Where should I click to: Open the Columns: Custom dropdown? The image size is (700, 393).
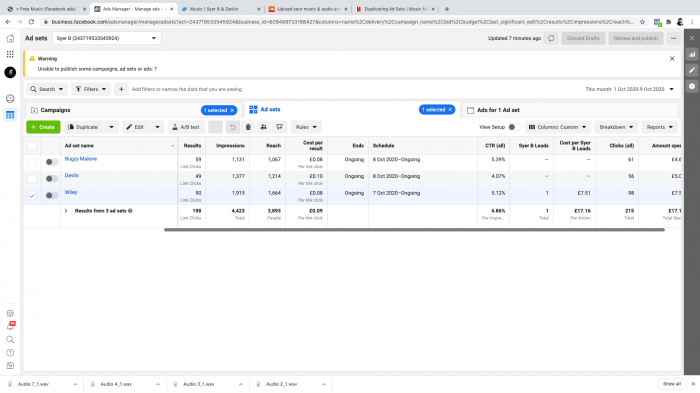pyautogui.click(x=558, y=127)
